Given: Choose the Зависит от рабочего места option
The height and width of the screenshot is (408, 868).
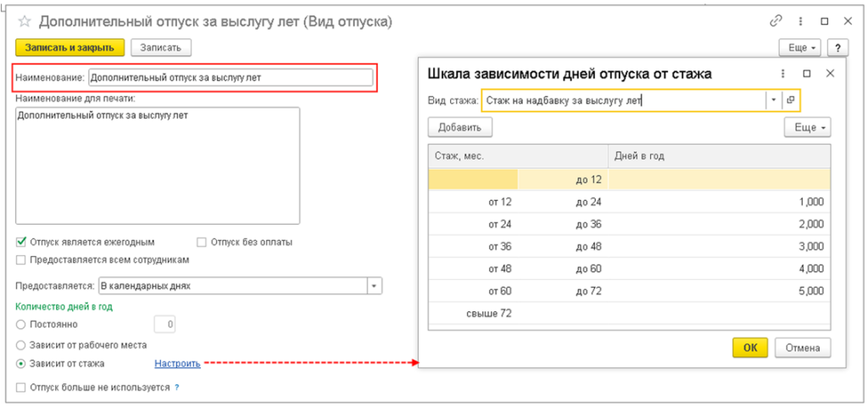Looking at the screenshot, I should [x=21, y=344].
